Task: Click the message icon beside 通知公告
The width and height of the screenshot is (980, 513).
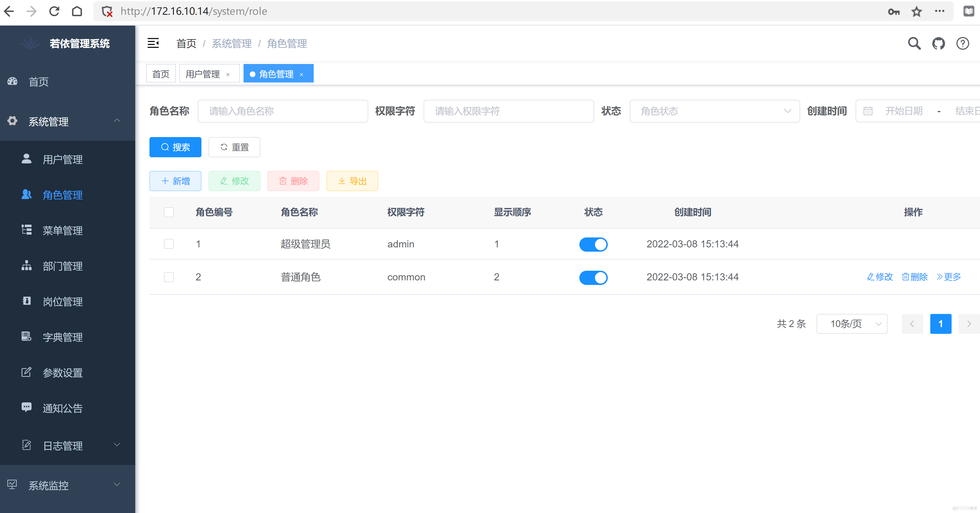Action: click(27, 407)
